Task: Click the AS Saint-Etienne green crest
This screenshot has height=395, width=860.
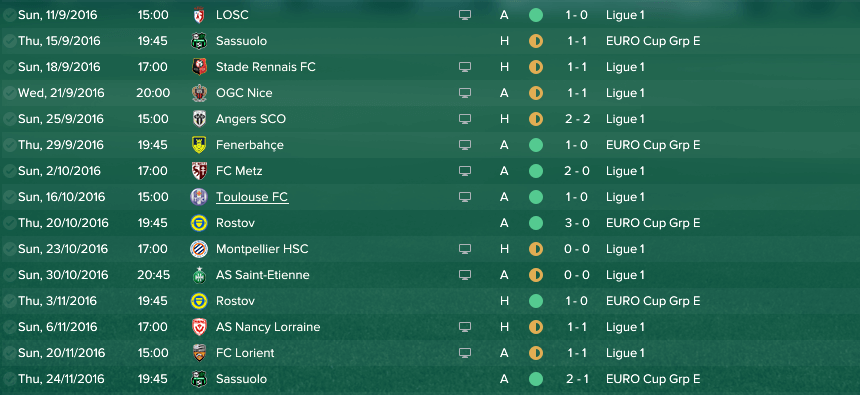Action: coord(199,275)
